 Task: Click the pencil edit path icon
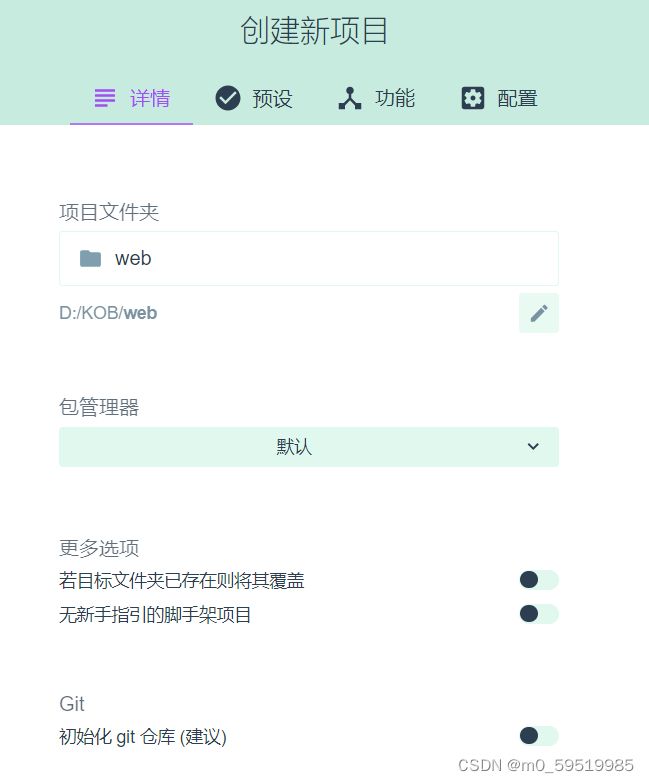539,313
